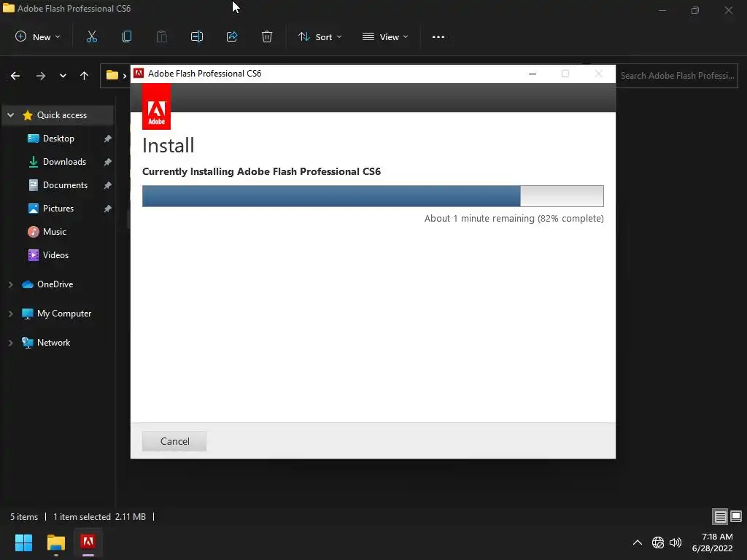Click the pin icon beside Documents
This screenshot has height=560, width=747.
pyautogui.click(x=108, y=185)
